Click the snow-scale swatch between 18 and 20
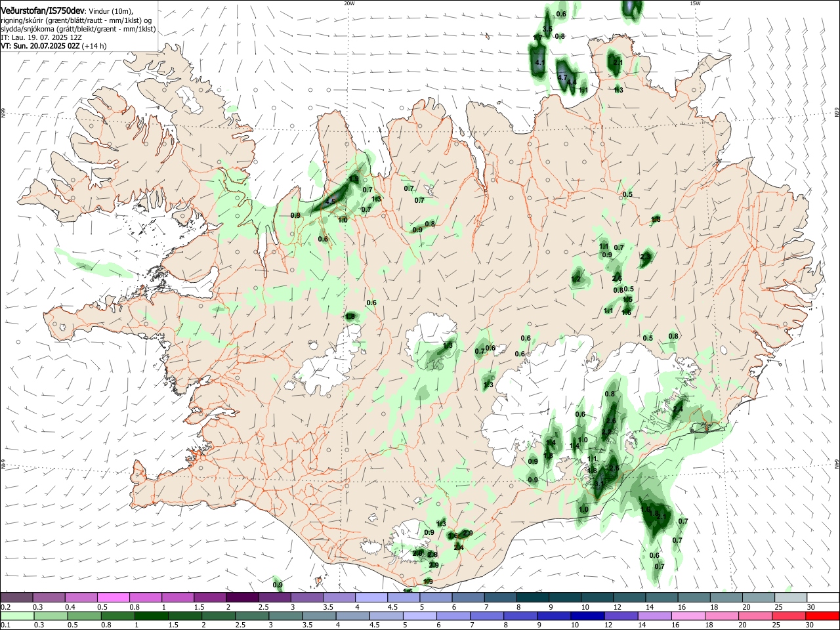 pos(725,597)
